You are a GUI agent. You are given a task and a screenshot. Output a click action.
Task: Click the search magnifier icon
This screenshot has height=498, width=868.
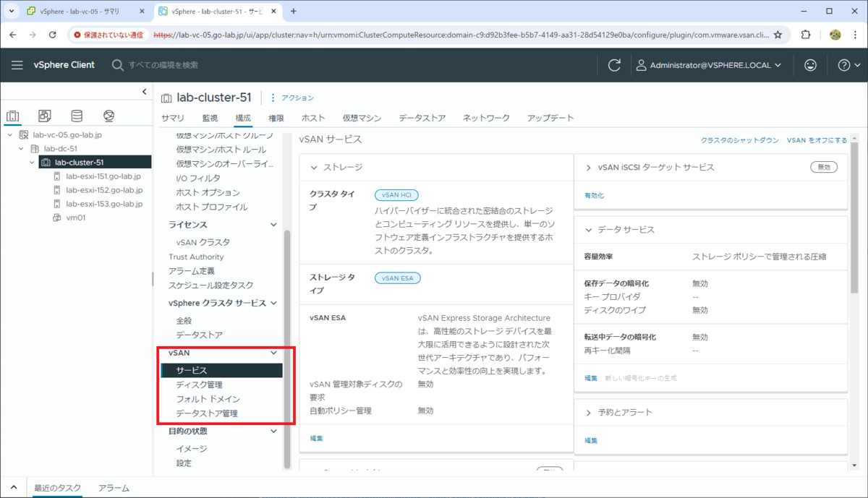click(118, 65)
